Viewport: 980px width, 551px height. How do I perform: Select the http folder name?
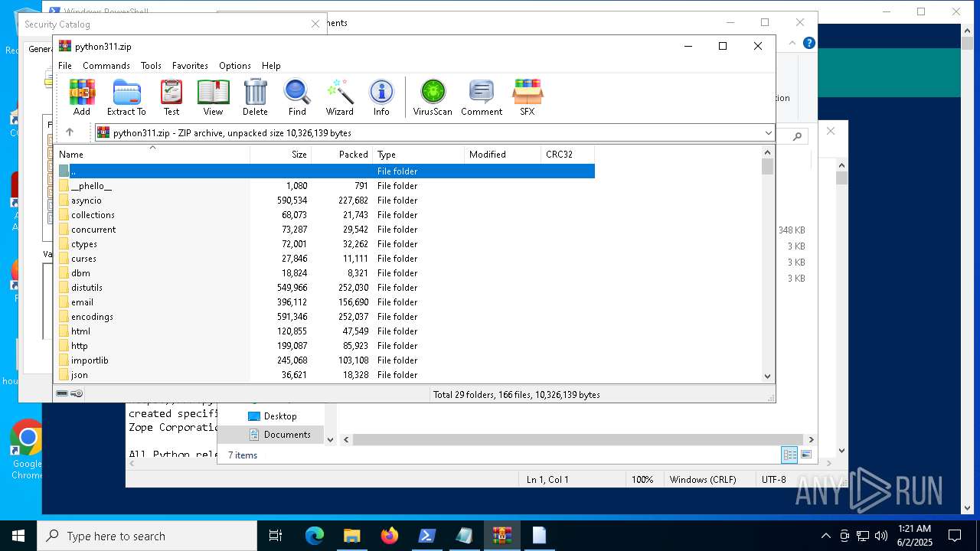[80, 346]
